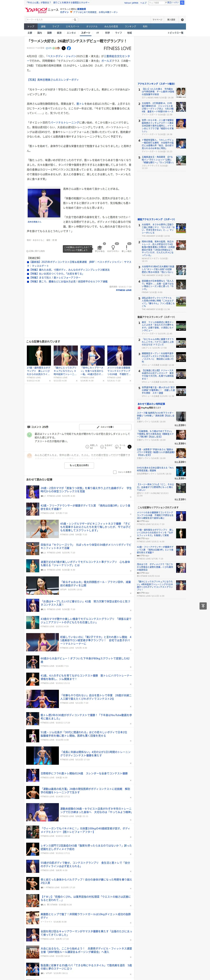
Task: Open 【写真】高林志穂美さんのスレンダーボディ link
Action: pyautogui.click(x=53, y=80)
